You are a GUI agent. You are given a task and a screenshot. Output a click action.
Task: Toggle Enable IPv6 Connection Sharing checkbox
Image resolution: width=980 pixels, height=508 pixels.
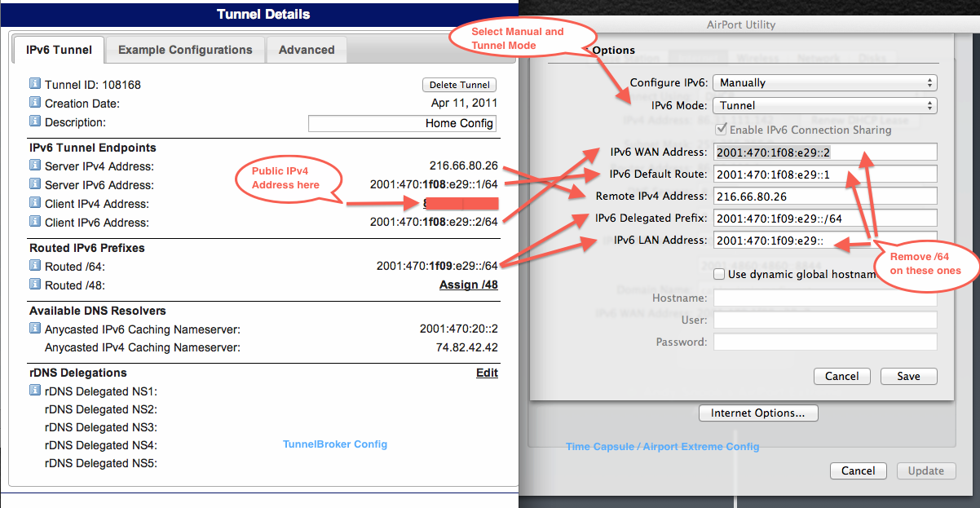point(721,130)
